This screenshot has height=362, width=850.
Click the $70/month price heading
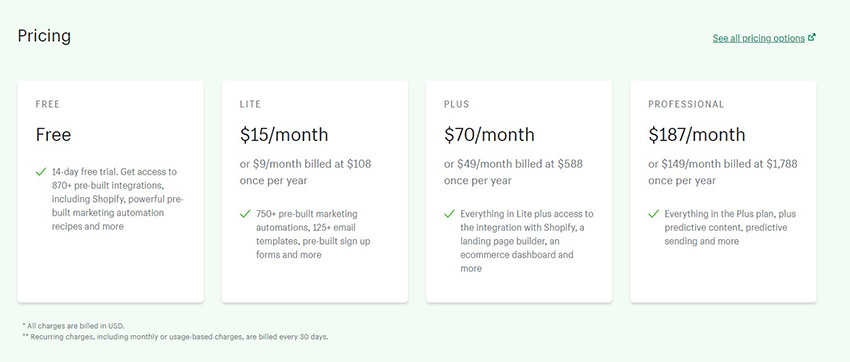coord(490,135)
